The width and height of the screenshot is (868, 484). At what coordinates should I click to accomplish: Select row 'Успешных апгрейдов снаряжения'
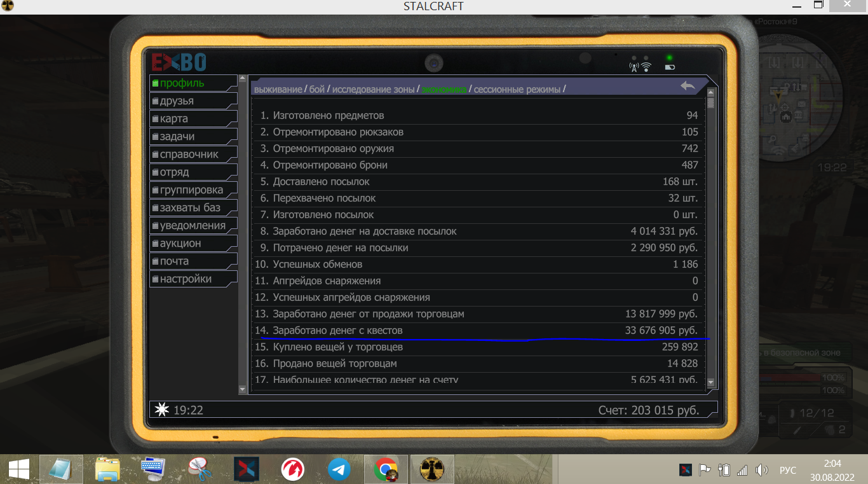477,297
